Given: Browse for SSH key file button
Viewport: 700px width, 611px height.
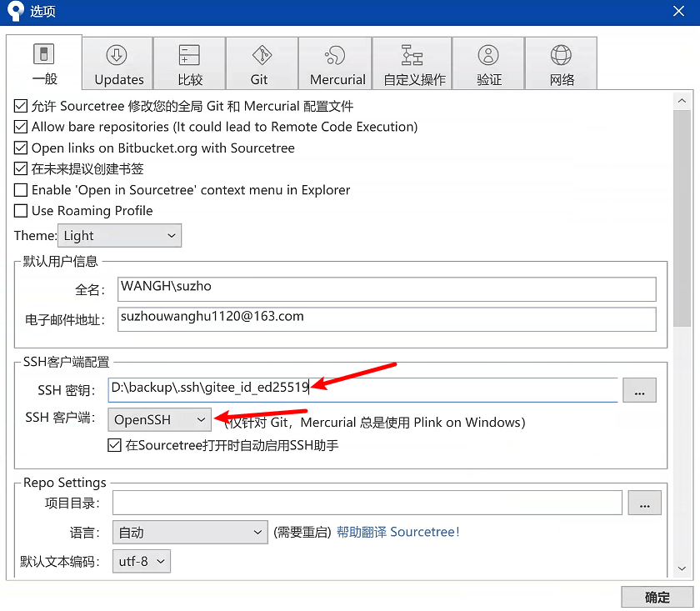Looking at the screenshot, I should (x=639, y=390).
